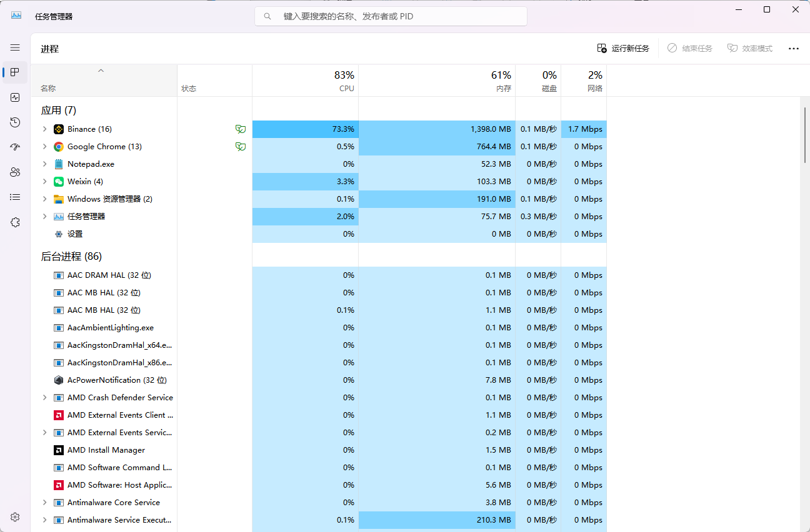810x532 pixels.
Task: Open Task Manager settings gear
Action: 15,517
